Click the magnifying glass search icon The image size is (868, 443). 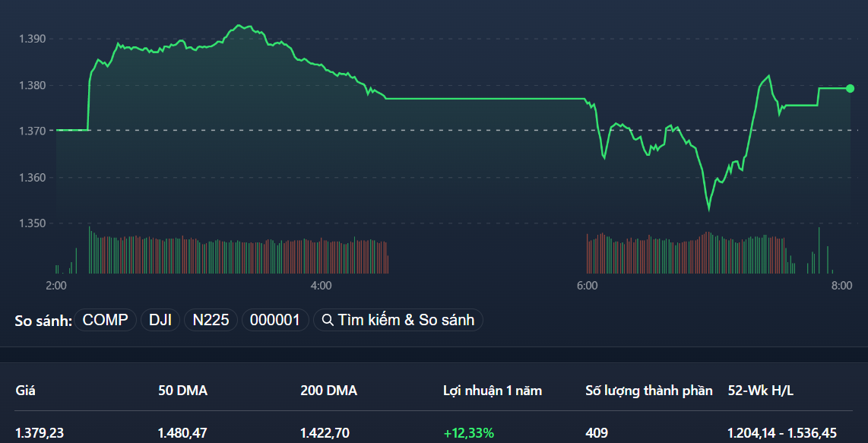(328, 320)
